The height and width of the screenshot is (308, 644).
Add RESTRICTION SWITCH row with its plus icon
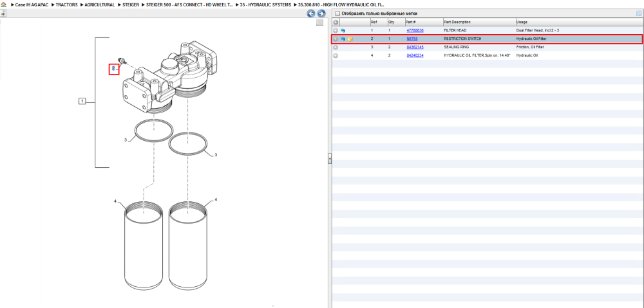[336, 39]
